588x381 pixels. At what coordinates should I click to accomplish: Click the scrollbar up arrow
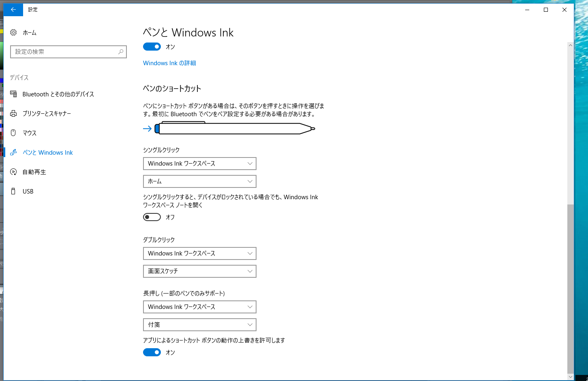(571, 45)
